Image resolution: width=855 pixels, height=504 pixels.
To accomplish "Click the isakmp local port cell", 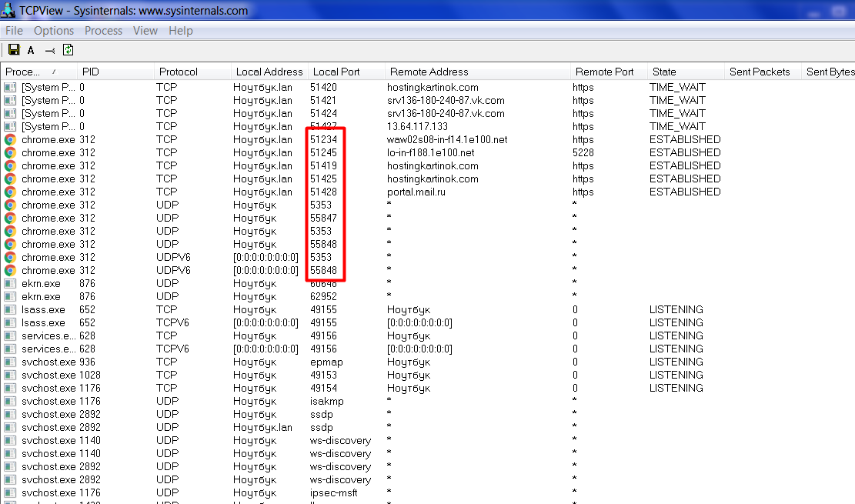I will point(326,402).
